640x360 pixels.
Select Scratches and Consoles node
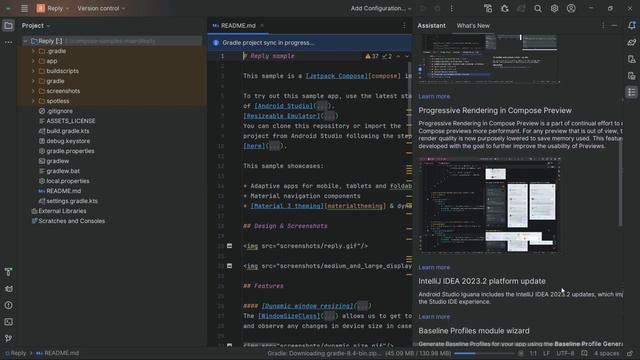68,221
